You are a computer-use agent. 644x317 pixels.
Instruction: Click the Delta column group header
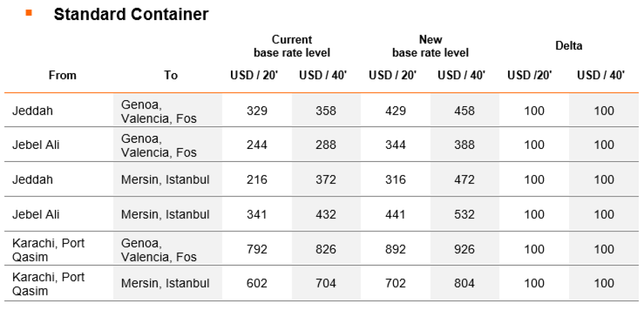point(569,46)
